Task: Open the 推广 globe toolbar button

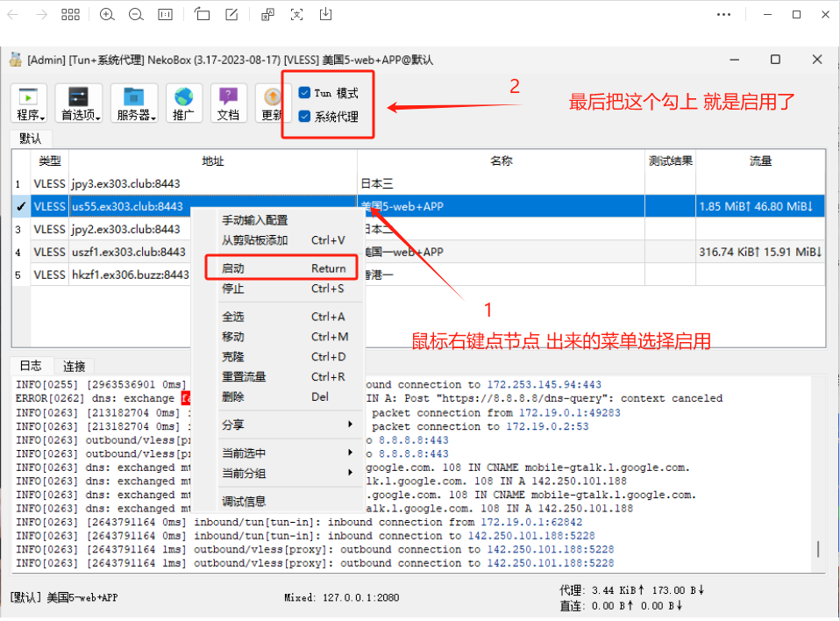Action: pyautogui.click(x=183, y=103)
